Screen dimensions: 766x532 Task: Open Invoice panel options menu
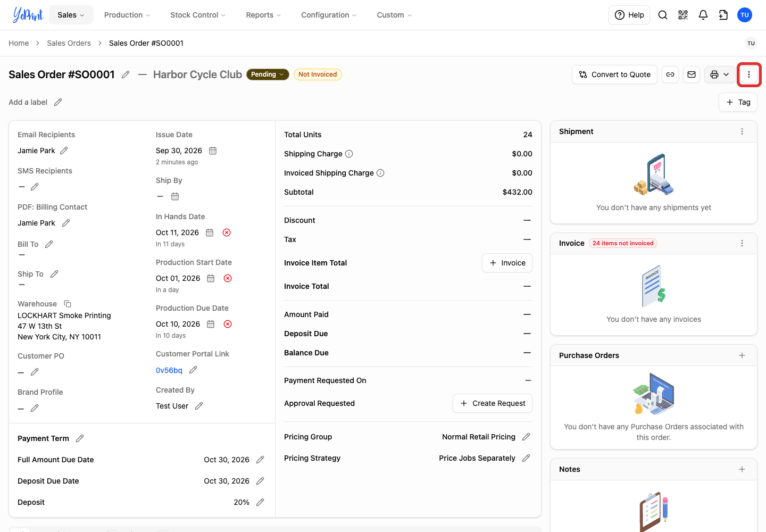coord(742,243)
